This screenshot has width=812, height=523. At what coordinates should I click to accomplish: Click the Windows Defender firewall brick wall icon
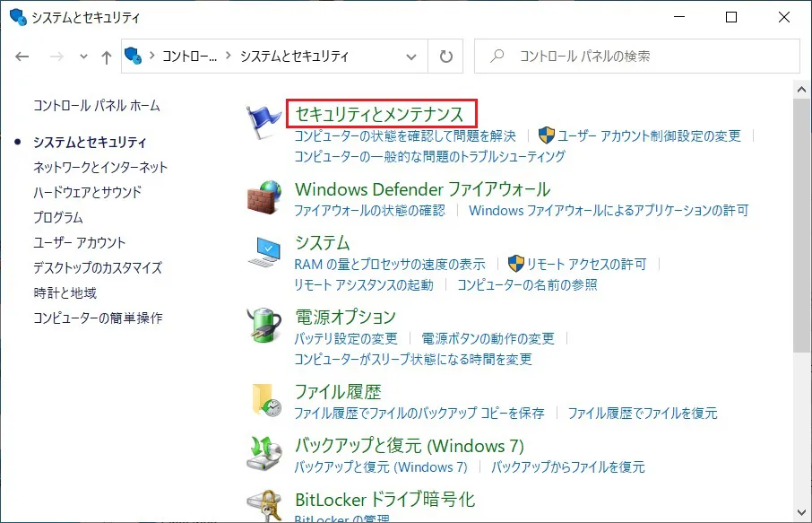pyautogui.click(x=264, y=197)
